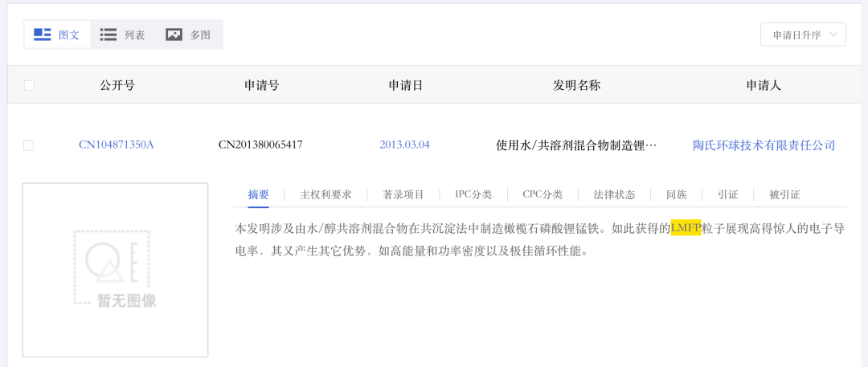Click application date 2013.03.04 link

click(404, 145)
